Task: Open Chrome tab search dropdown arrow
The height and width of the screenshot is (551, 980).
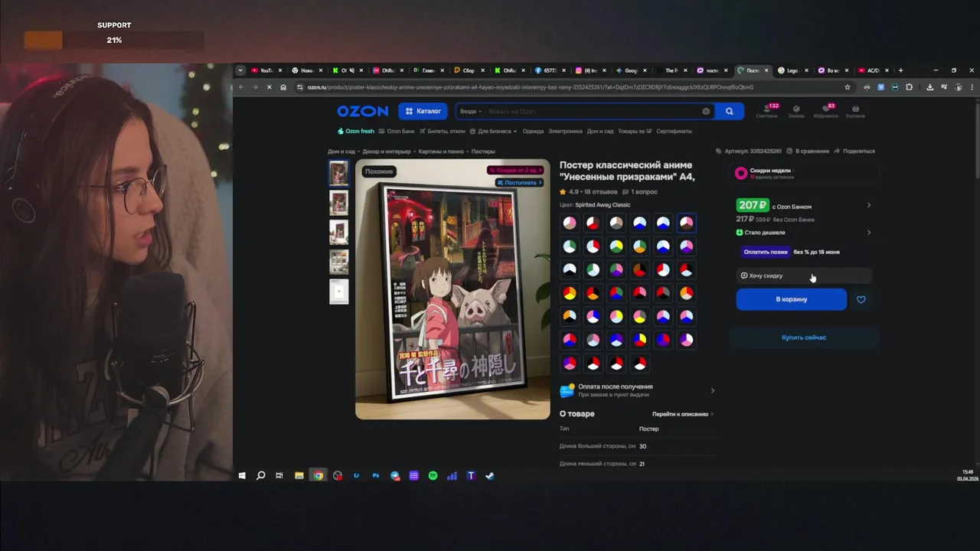Action: point(240,70)
